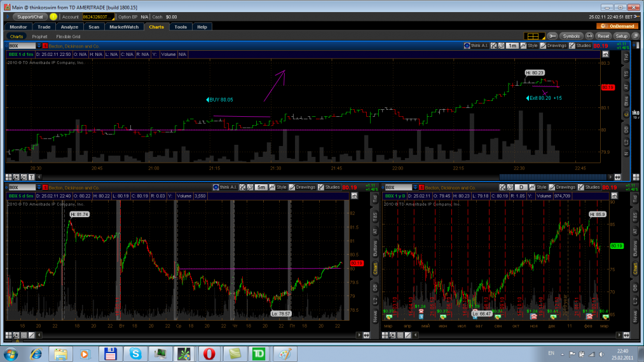Click the detach window icon after Setup

pyautogui.click(x=635, y=36)
